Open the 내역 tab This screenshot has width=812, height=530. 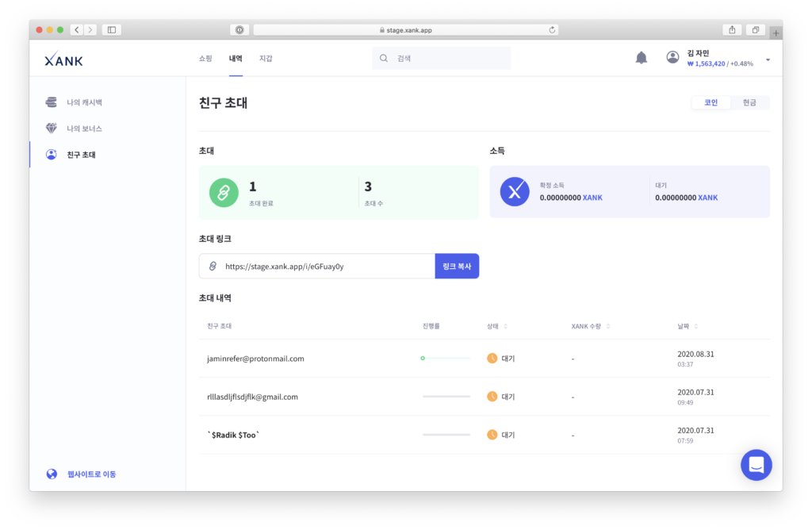[x=236, y=59]
